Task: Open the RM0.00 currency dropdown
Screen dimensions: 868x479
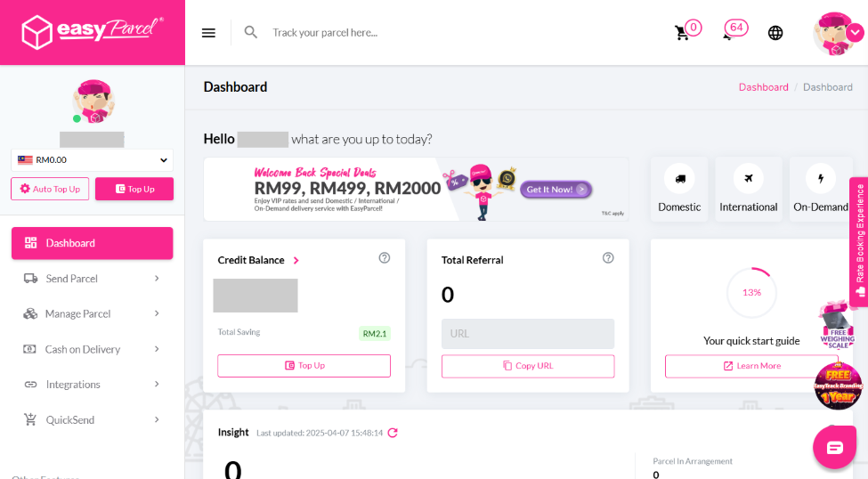Action: tap(93, 160)
